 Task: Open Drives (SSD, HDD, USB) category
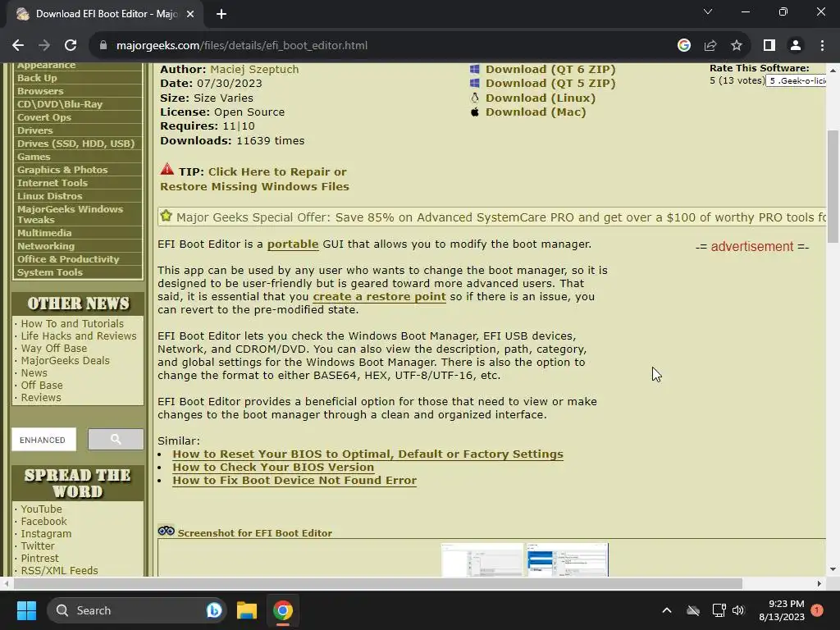click(x=78, y=144)
